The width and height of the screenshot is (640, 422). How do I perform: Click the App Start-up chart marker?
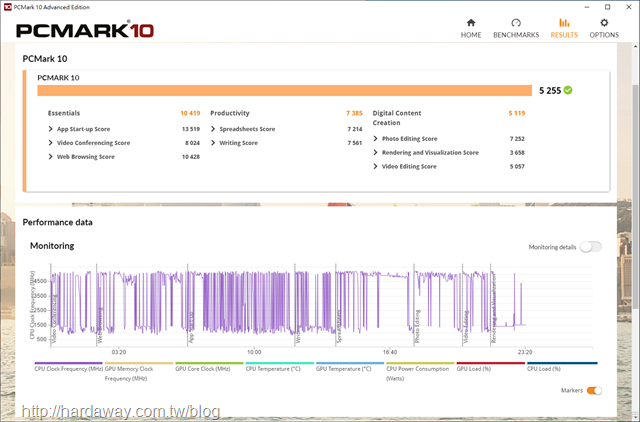coord(191,327)
